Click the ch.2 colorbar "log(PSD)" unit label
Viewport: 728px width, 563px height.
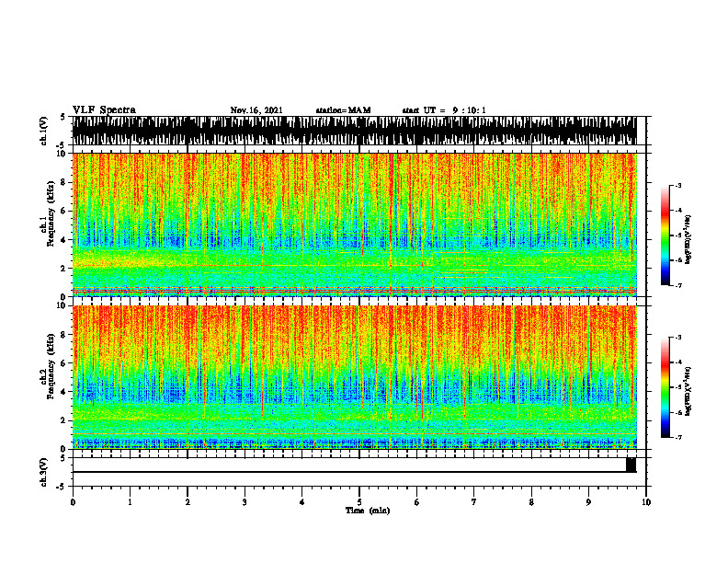pos(688,391)
